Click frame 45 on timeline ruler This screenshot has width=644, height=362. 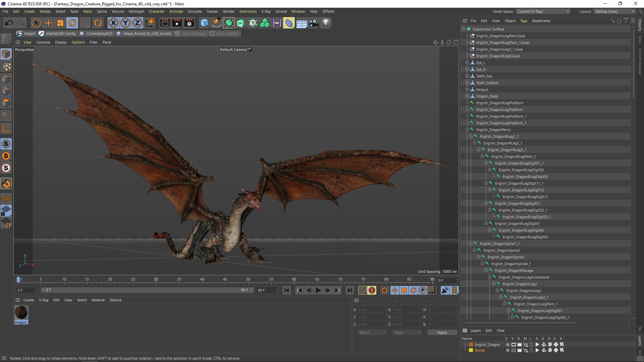[x=225, y=280]
